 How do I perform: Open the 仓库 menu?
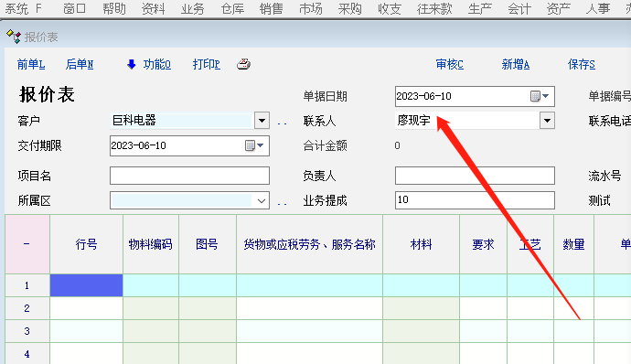point(232,8)
